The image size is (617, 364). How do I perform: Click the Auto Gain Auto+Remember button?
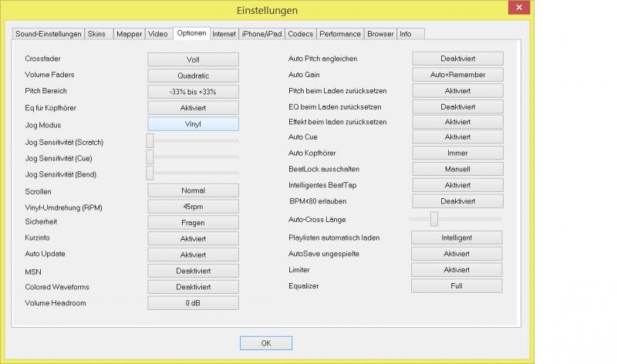click(x=457, y=75)
